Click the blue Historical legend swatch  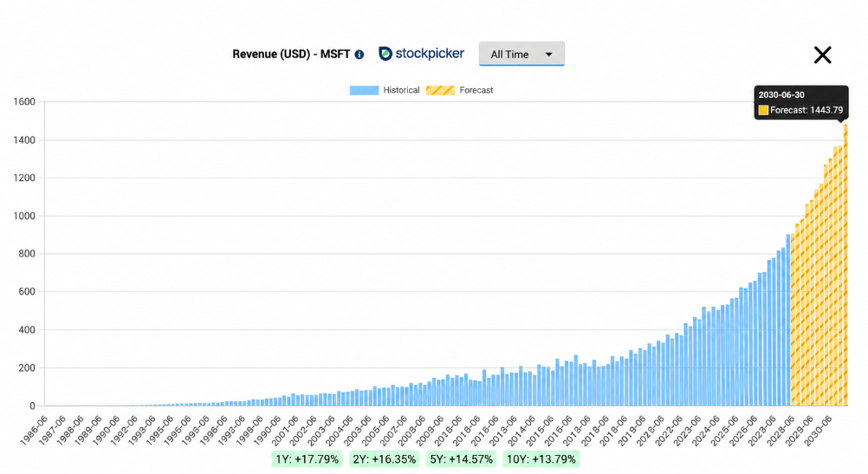pyautogui.click(x=364, y=90)
